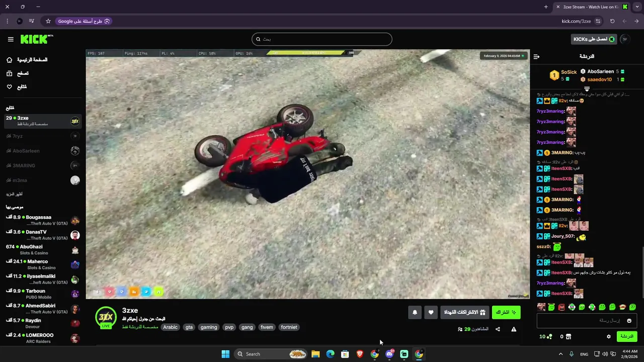This screenshot has height=362, width=644.
Task: Collapse the chat panel arrow icon
Action: pos(536,56)
